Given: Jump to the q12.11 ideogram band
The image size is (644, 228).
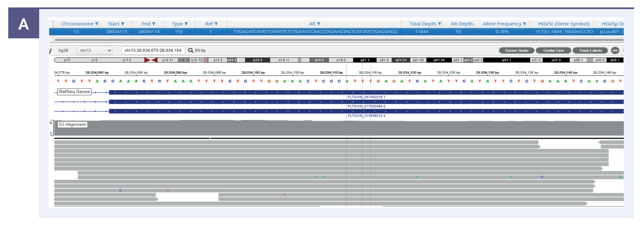Looking at the screenshot, I should [x=167, y=60].
